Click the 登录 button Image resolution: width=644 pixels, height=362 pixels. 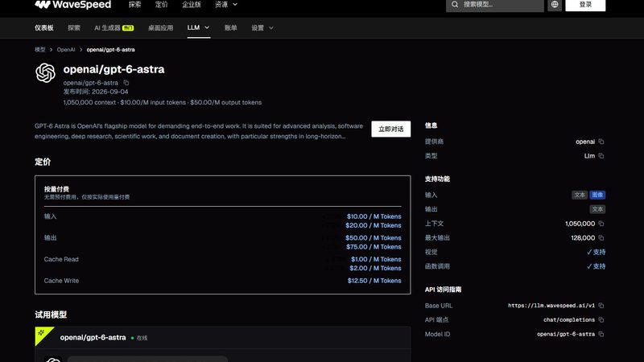tap(585, 5)
